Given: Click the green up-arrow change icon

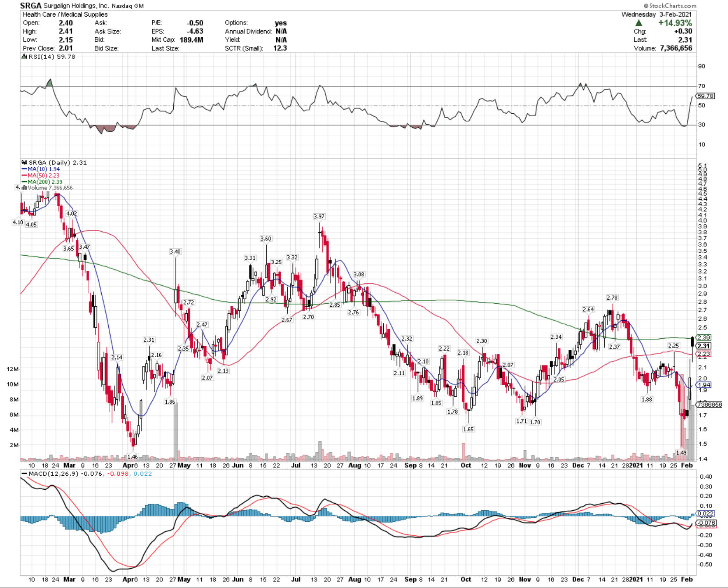Looking at the screenshot, I should point(639,23).
